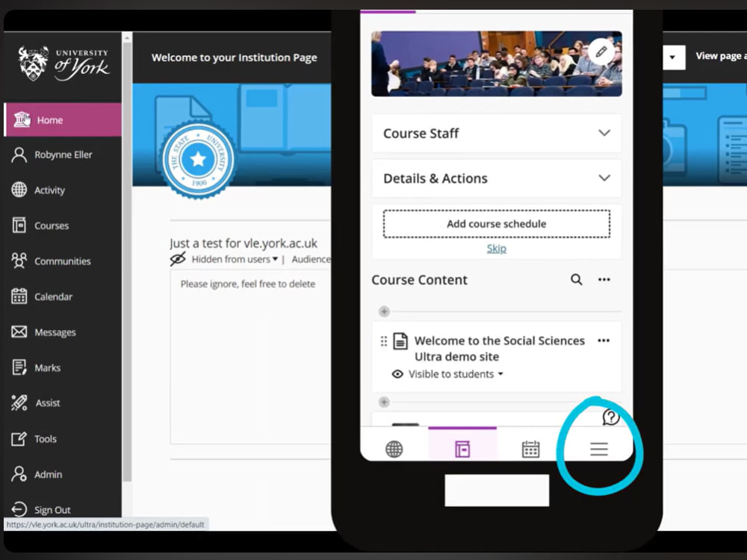Click the Home building icon
Screen dimensions: 747x560
(x=22, y=119)
